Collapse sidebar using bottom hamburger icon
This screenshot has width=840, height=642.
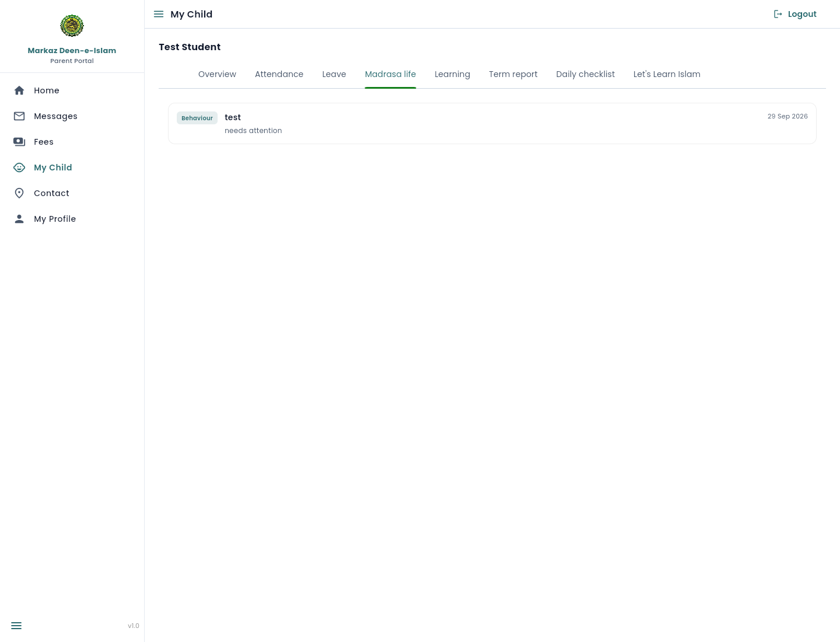tap(16, 626)
